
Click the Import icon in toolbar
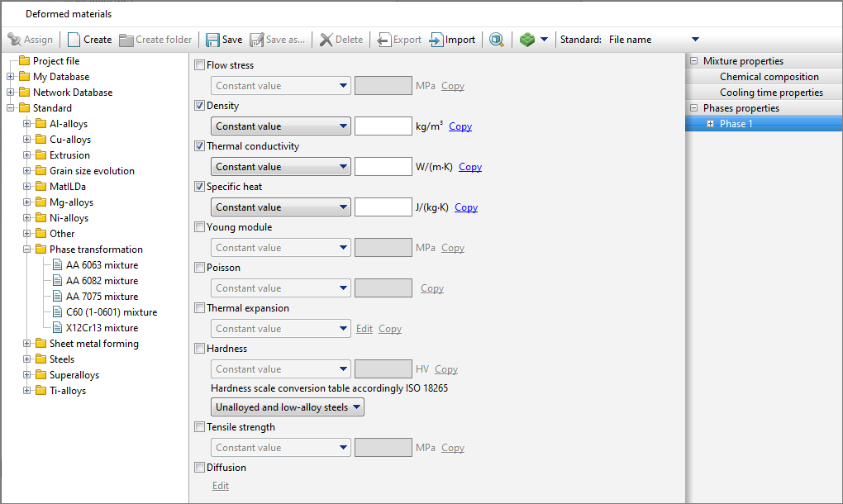pyautogui.click(x=436, y=40)
